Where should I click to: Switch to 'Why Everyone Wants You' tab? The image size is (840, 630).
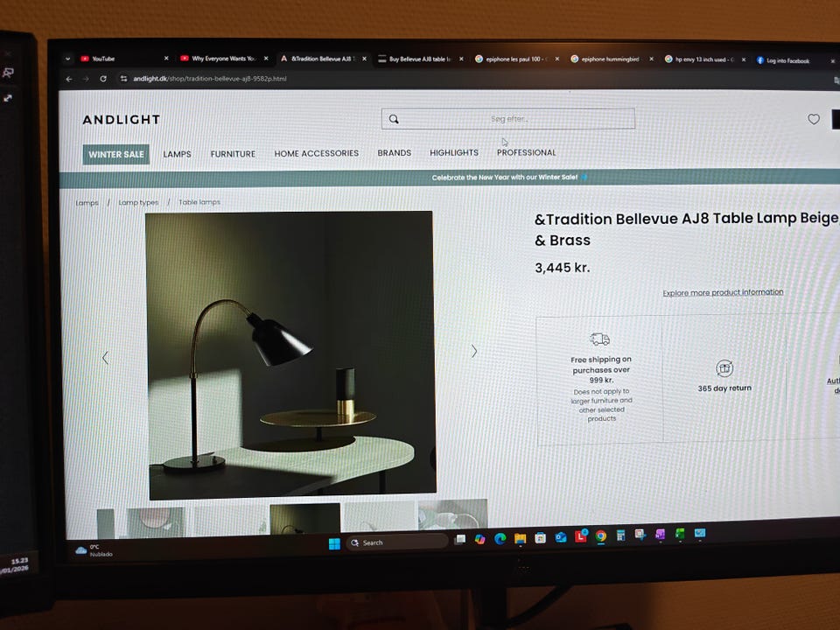[224, 59]
